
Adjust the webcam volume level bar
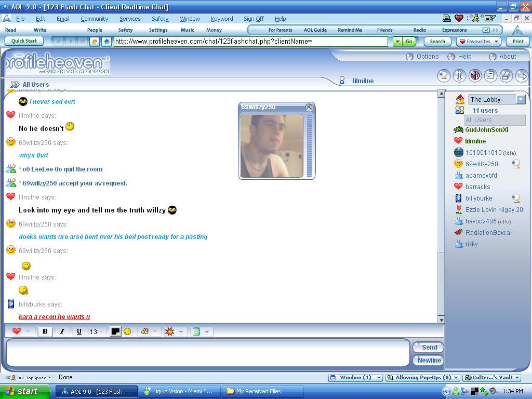click(309, 146)
